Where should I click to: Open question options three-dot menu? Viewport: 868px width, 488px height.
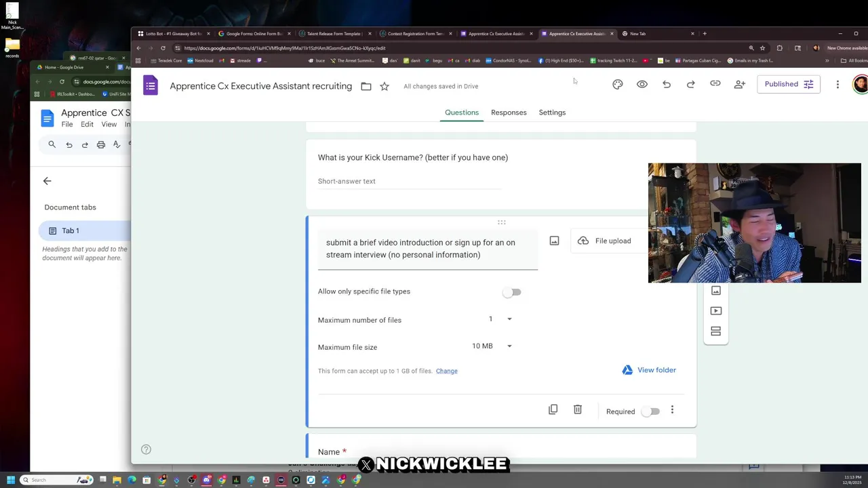(672, 410)
